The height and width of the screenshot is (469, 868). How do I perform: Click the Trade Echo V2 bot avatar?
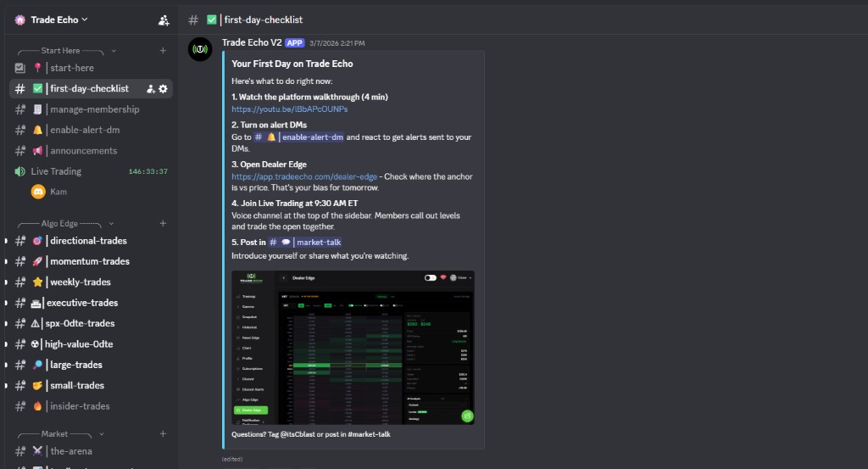point(200,49)
